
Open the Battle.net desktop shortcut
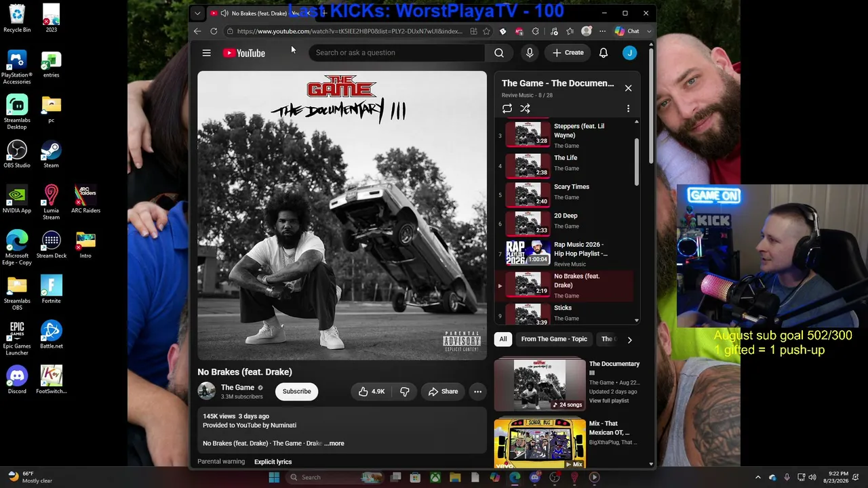click(x=51, y=335)
